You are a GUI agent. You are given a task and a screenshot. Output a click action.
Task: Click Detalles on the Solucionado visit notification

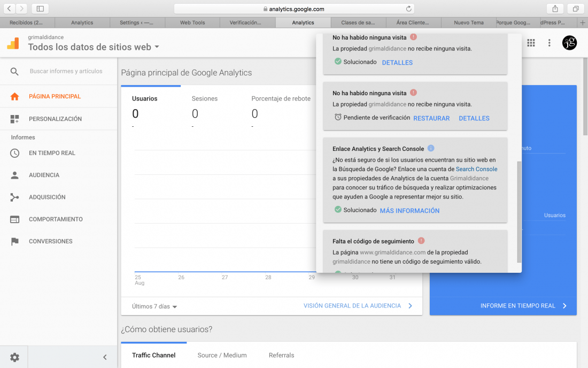[x=397, y=63]
